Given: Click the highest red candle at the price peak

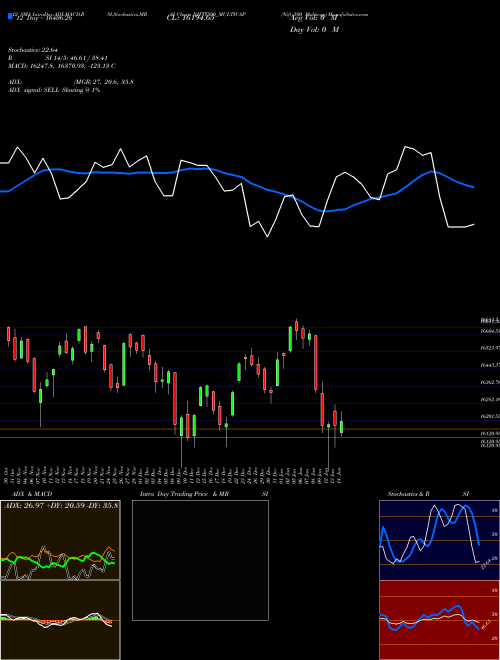Looking at the screenshot, I should coord(296,326).
